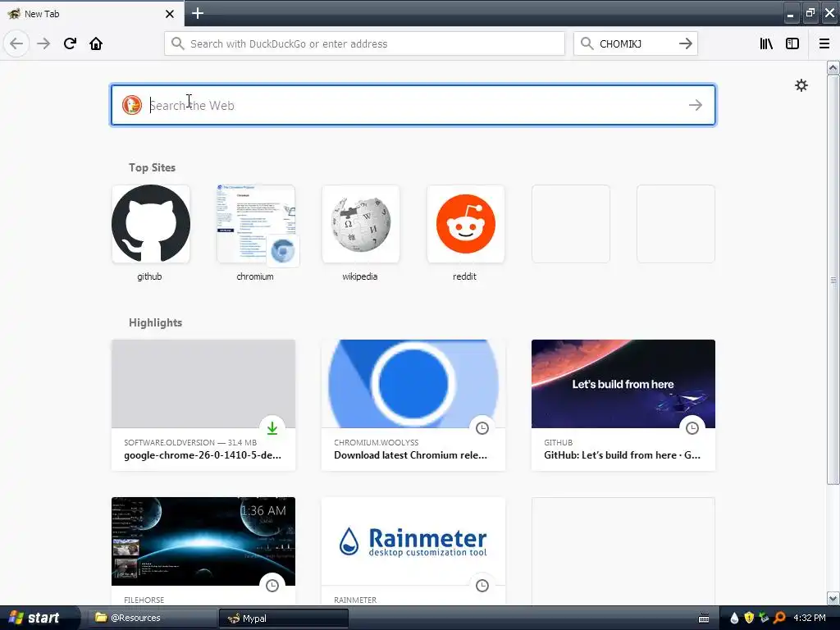This screenshot has width=840, height=630.
Task: Reload the current page
Action: [x=70, y=43]
